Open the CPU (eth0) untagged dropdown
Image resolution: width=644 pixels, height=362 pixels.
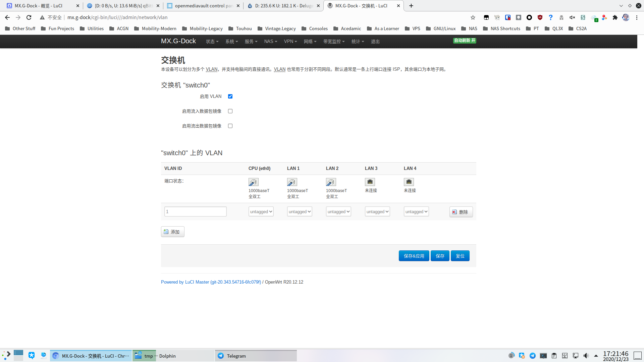(261, 212)
